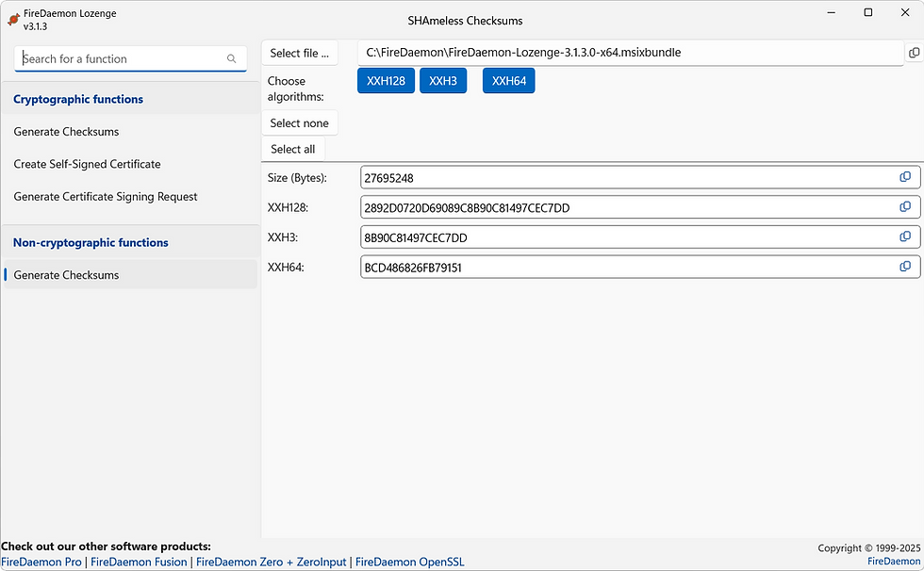Screen dimensions: 924x571
Task: Click the Generate Checksums entry under Cryptographic functions
Action: point(65,131)
